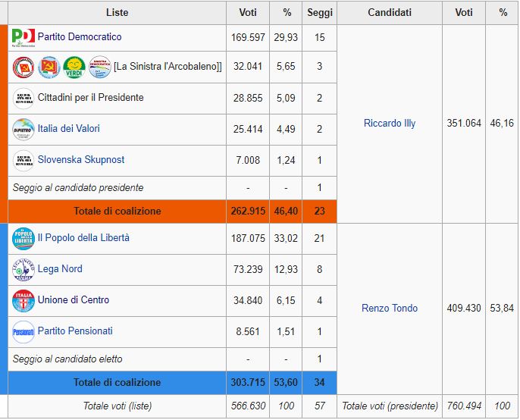Click the blue Totale di coalizione row
Screen dimensions: 520x420
point(117,383)
